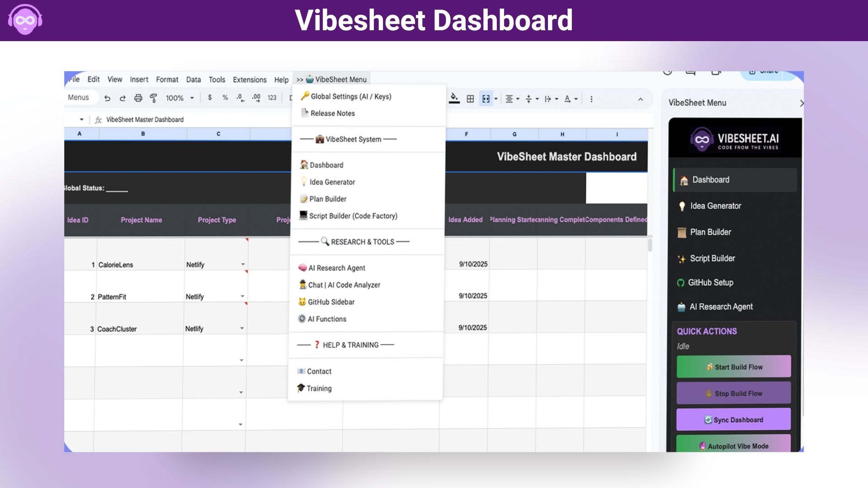Open the three-dot more toolbar options
The height and width of the screenshot is (488, 868).
click(591, 99)
